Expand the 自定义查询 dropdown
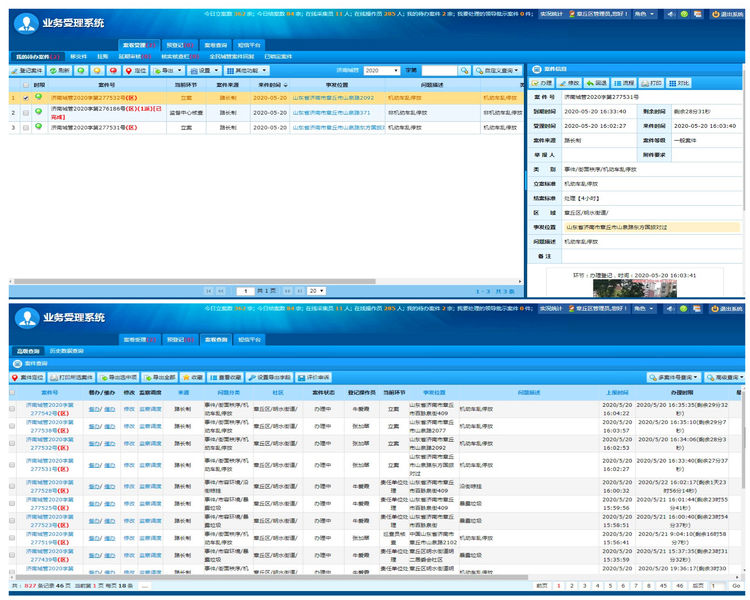 coord(497,71)
